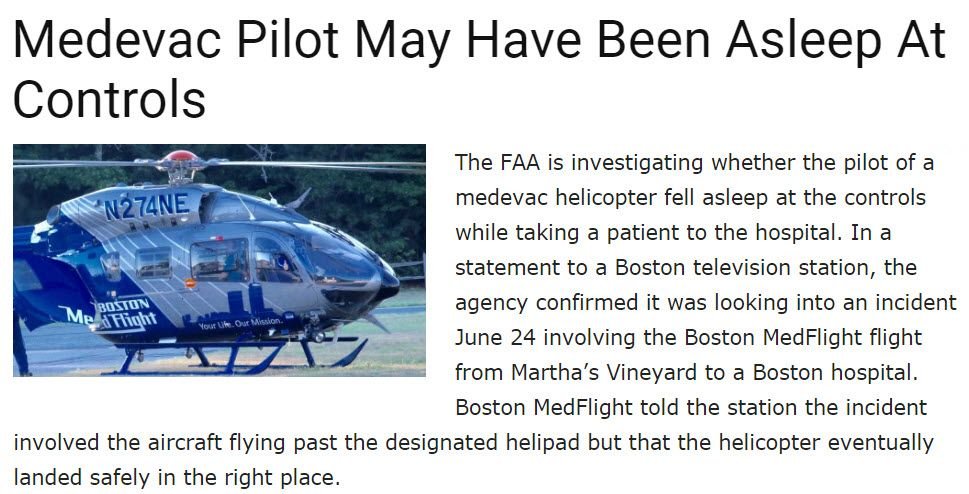
Task: Click the phrase "Boston television station"
Action: [745, 268]
